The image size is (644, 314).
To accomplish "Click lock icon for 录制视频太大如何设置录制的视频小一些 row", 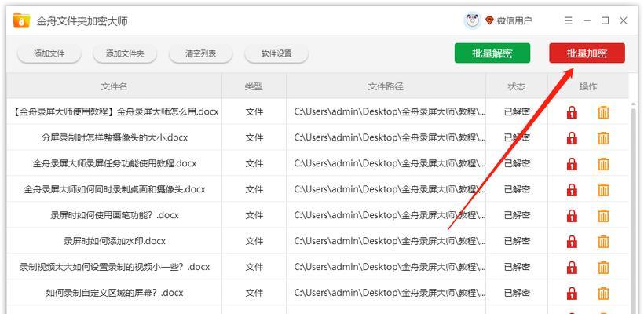I will pyautogui.click(x=572, y=267).
